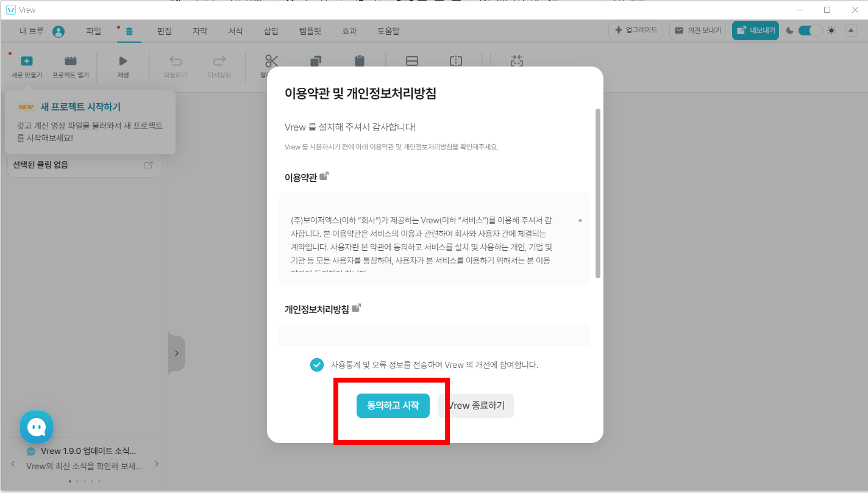Maximize the Vrew window

(x=827, y=10)
